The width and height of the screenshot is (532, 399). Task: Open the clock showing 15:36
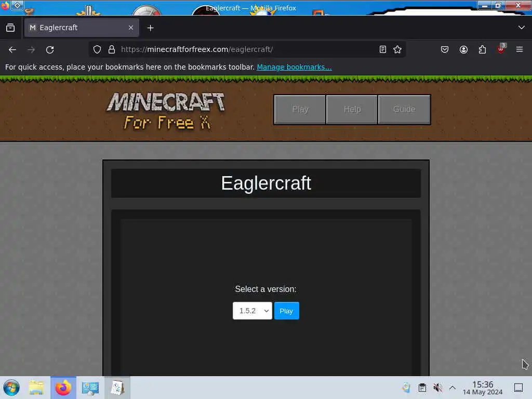pos(483,388)
